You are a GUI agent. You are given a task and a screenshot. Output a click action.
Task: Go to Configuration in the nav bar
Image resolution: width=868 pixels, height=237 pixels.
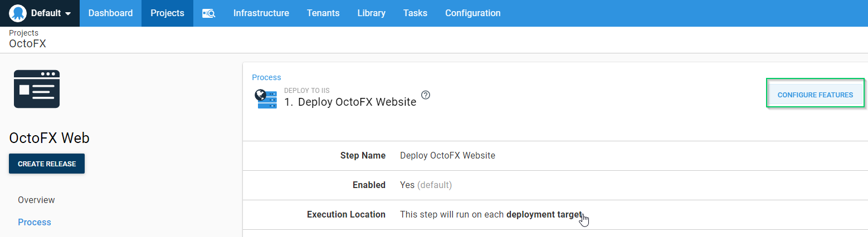pyautogui.click(x=472, y=13)
